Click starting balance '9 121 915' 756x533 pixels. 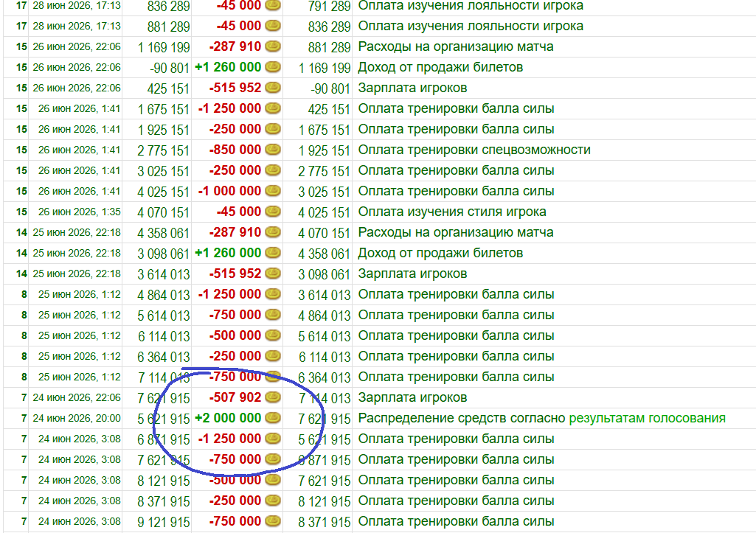pos(164,522)
